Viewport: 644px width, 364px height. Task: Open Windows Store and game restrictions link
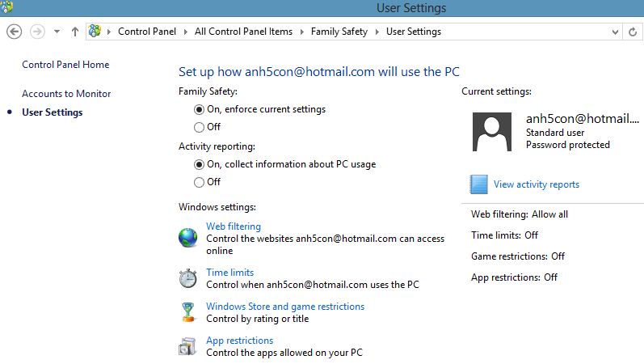[285, 307]
